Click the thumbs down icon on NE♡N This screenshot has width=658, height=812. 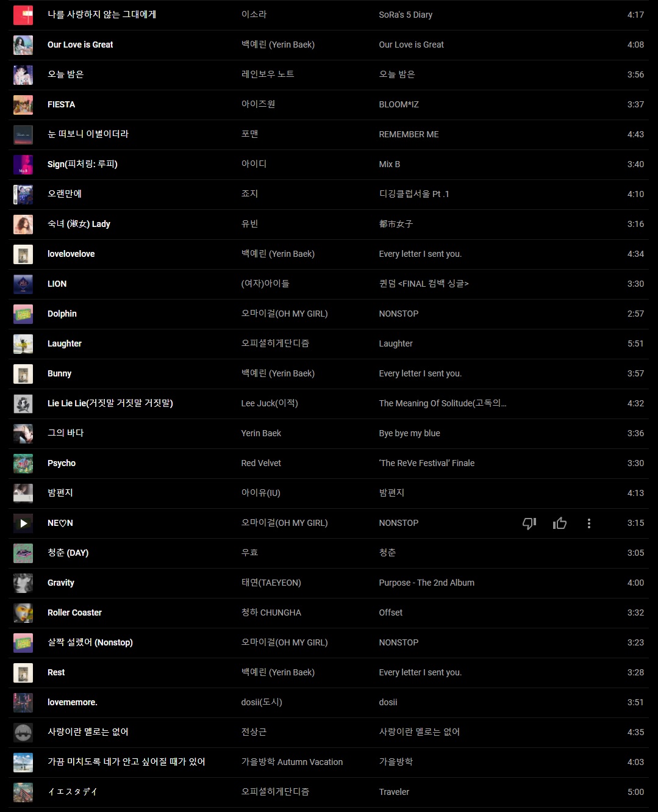click(529, 523)
